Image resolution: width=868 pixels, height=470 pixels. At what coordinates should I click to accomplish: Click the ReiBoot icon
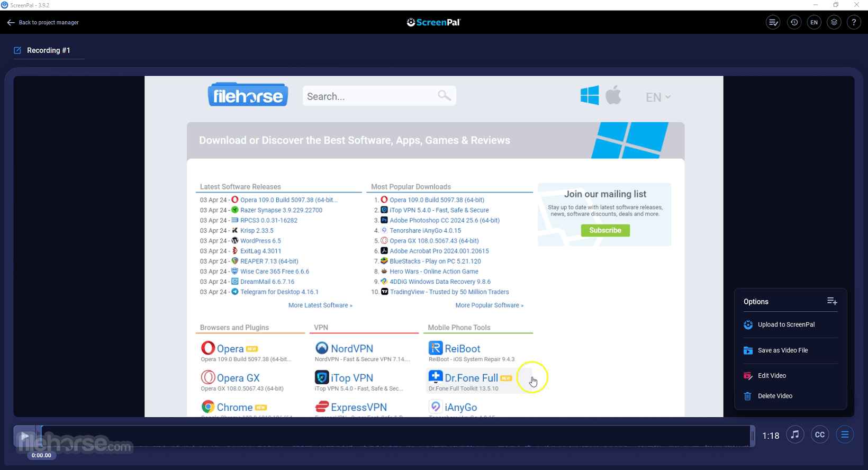pos(436,348)
